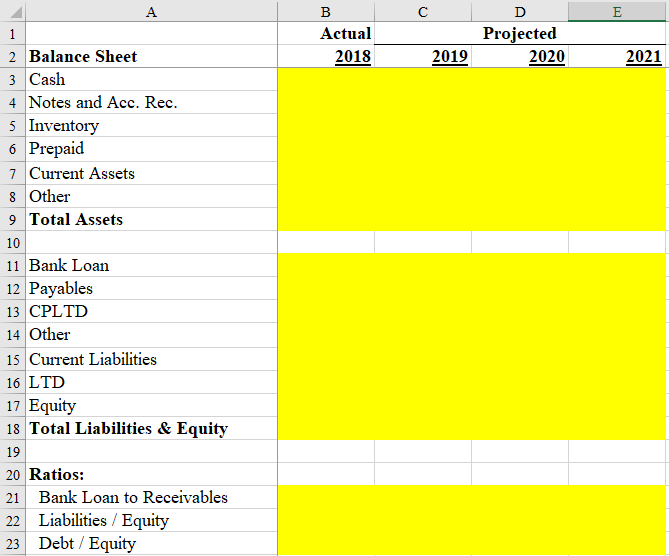Click the 'Cash' label cell
This screenshot has width=669, height=556.
pyautogui.click(x=151, y=79)
